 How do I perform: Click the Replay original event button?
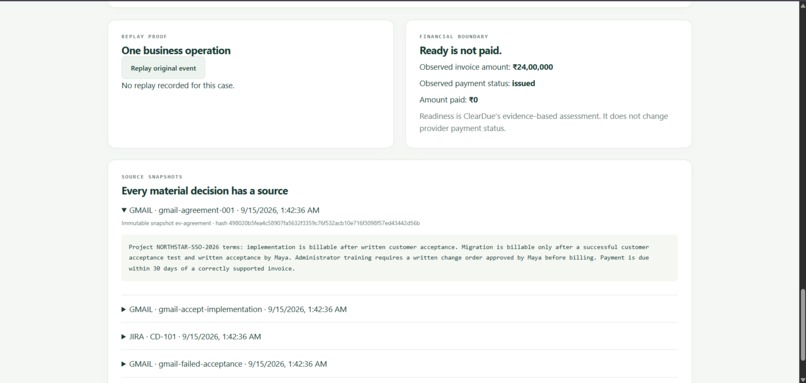pyautogui.click(x=163, y=68)
